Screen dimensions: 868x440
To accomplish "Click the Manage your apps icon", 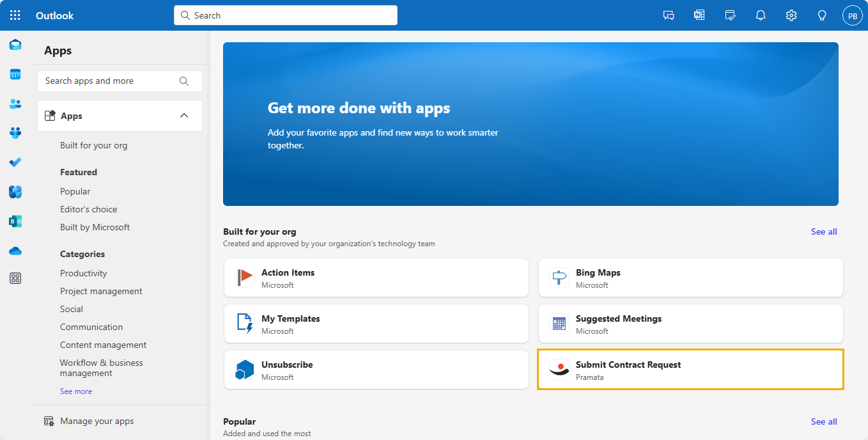I will point(49,421).
